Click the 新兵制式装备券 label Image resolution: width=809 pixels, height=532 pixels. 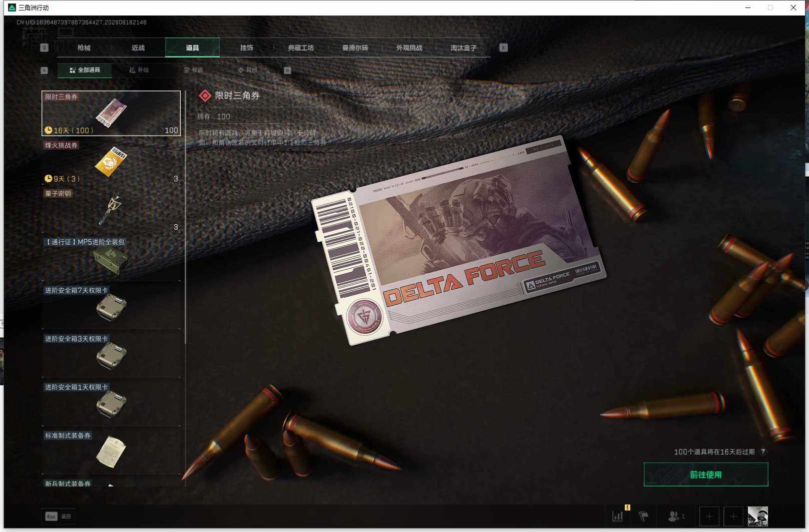68,483
